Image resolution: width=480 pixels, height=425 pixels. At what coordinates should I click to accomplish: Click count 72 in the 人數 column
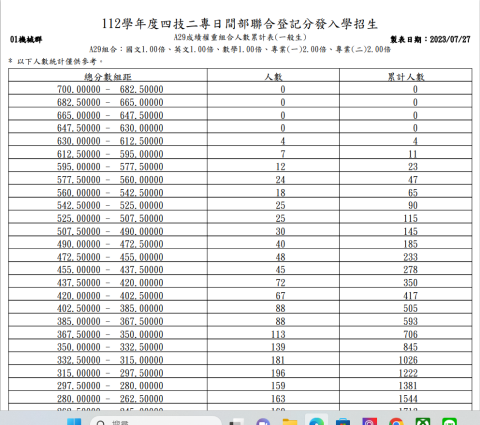(280, 283)
